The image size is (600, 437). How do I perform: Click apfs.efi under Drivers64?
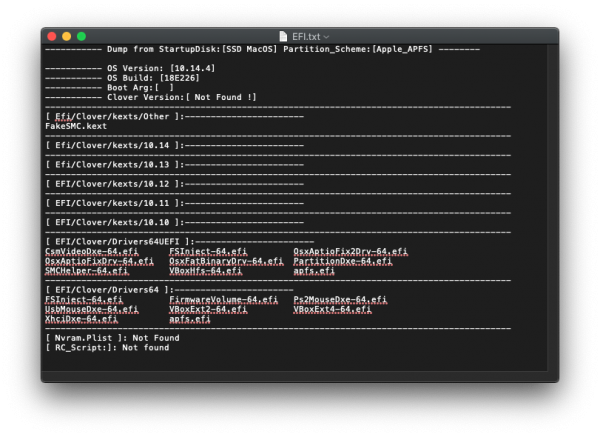click(x=190, y=319)
